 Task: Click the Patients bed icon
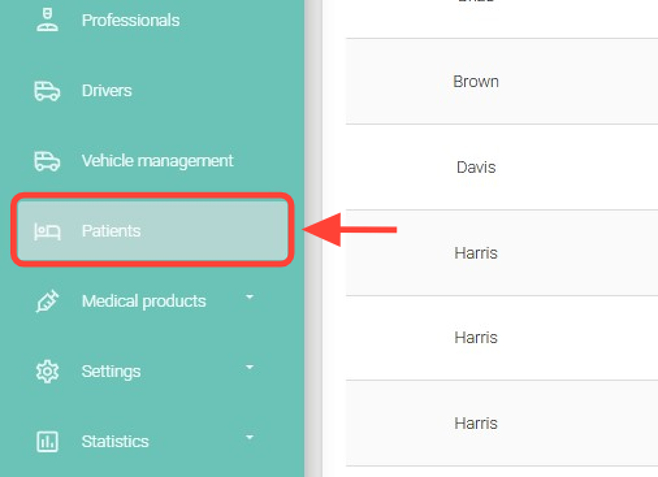coord(47,231)
